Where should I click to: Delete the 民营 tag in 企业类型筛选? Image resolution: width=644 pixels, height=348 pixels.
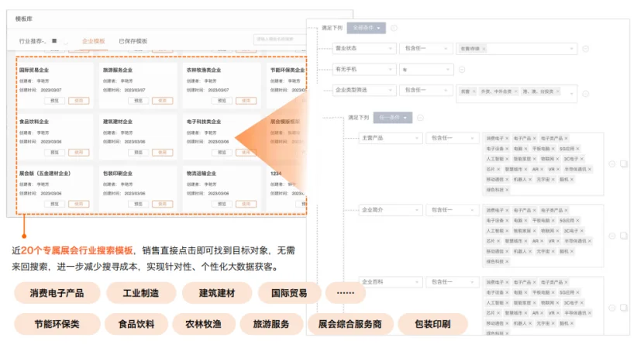[x=474, y=91]
